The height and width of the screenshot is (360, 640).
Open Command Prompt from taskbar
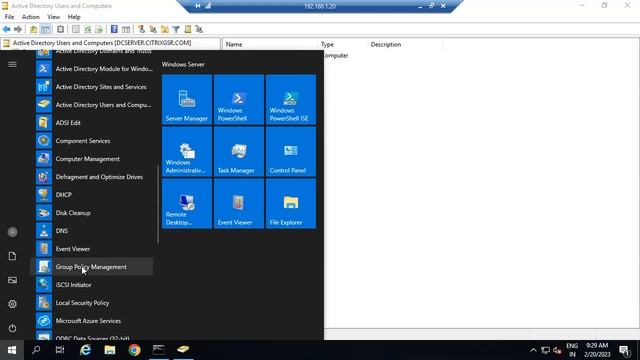158,350
